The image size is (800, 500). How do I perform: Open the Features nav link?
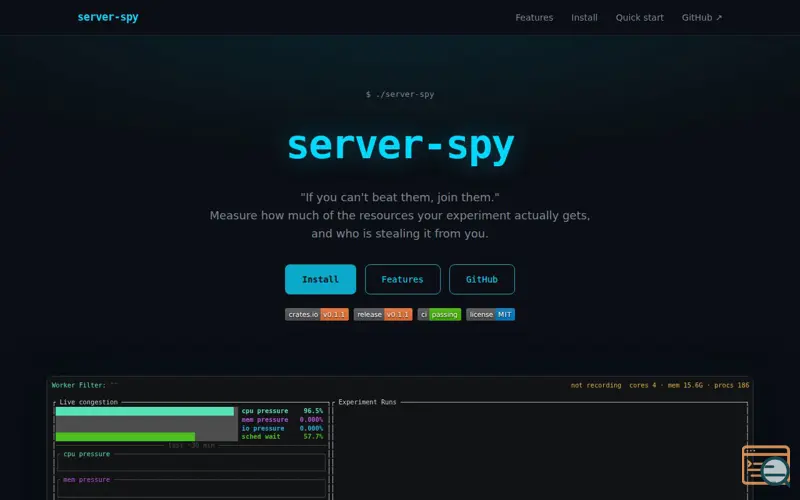[534, 17]
